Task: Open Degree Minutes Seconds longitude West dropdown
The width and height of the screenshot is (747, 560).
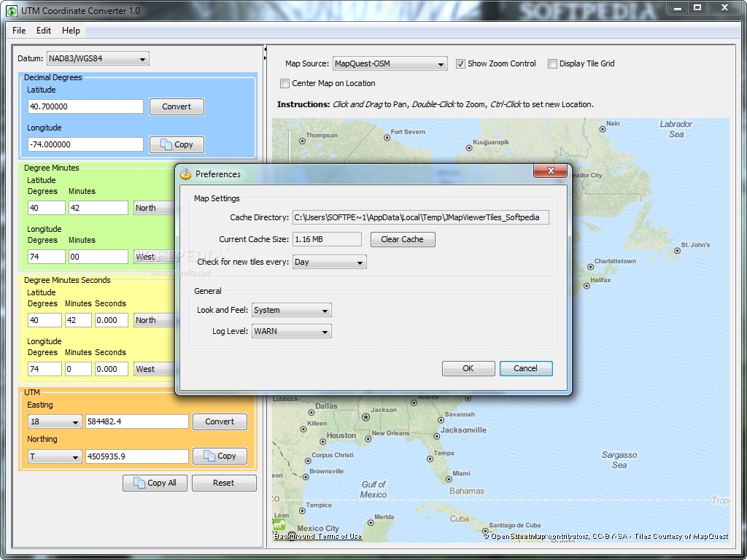Action: point(154,369)
